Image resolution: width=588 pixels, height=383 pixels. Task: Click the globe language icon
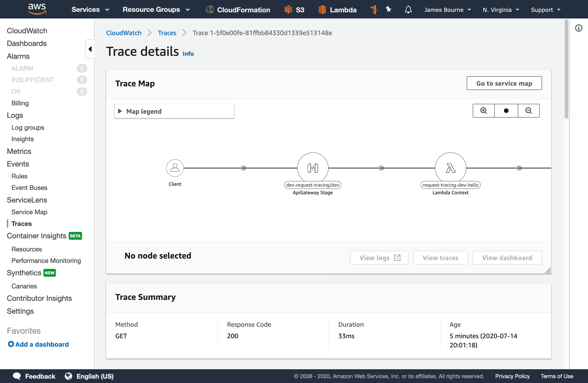(68, 376)
